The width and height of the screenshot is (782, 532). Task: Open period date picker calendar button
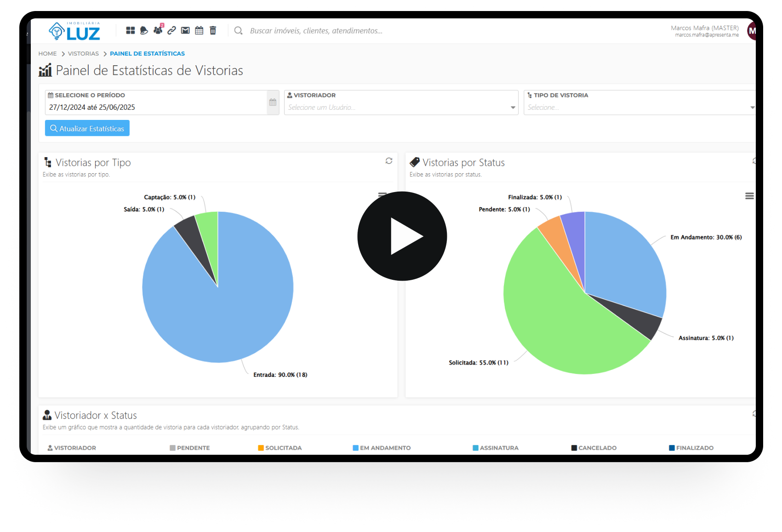273,102
